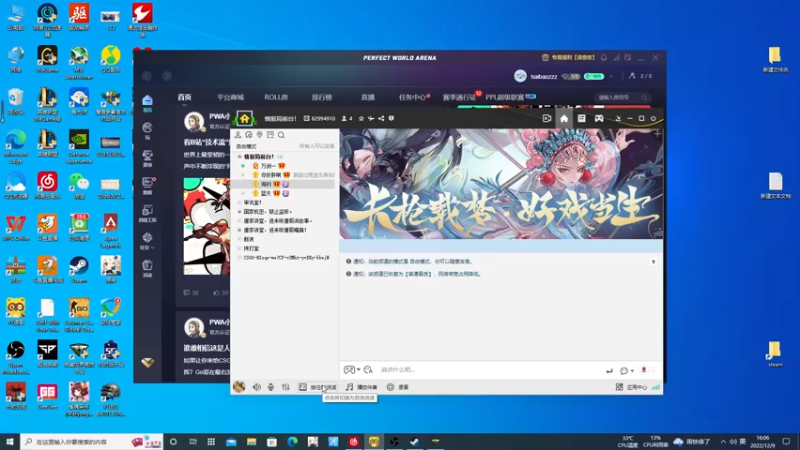
Task: Click the calendar icon above channel tree
Action: pyautogui.click(x=270, y=135)
